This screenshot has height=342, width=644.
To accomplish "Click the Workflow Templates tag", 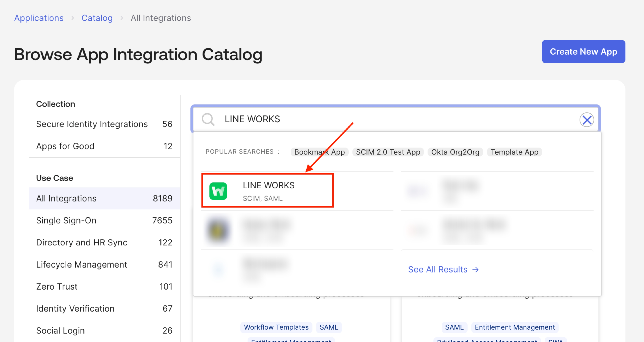I will 276,327.
